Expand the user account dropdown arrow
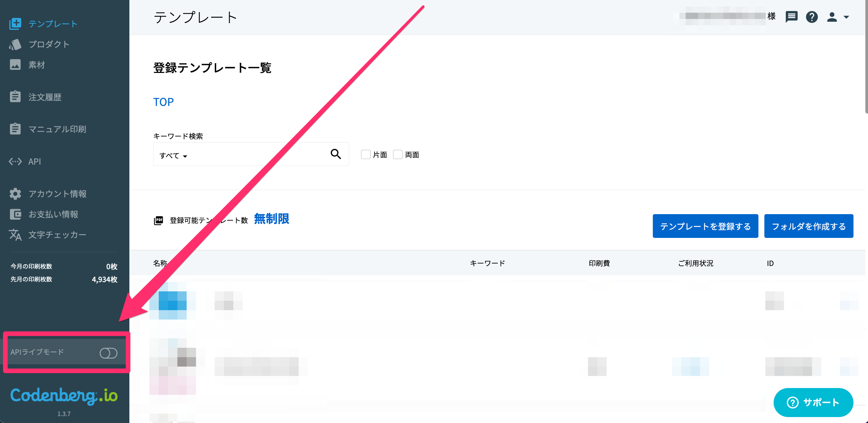The height and width of the screenshot is (423, 868). coord(846,17)
